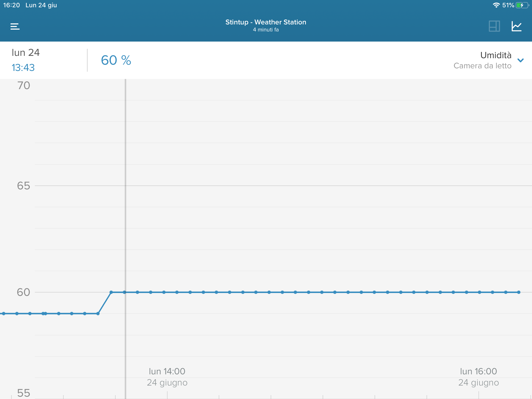The image size is (532, 399).
Task: Expand the Umidità measurement chevron
Action: (x=520, y=60)
